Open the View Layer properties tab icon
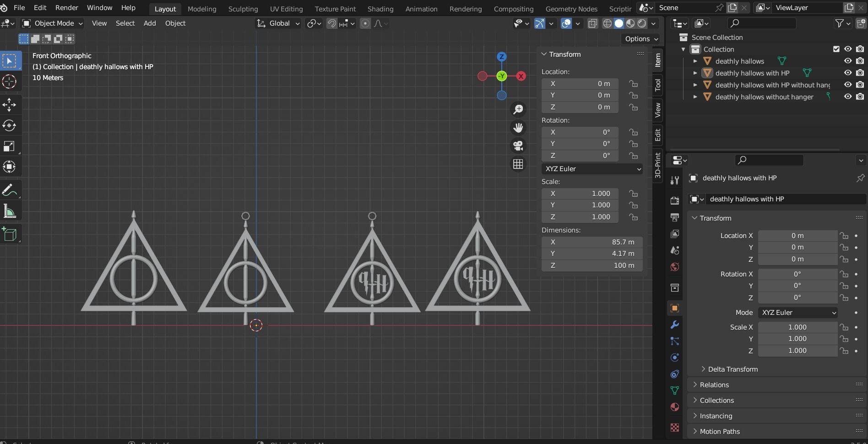The width and height of the screenshot is (868, 444). 674,233
